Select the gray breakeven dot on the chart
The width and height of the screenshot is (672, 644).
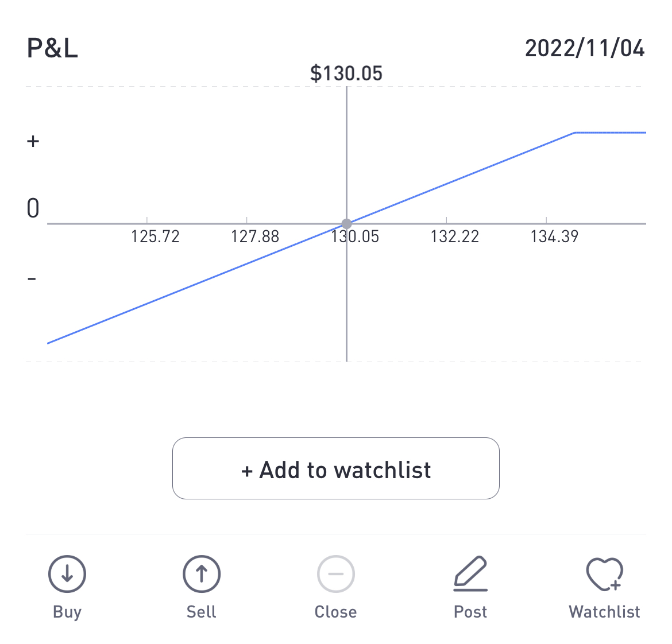tap(346, 223)
